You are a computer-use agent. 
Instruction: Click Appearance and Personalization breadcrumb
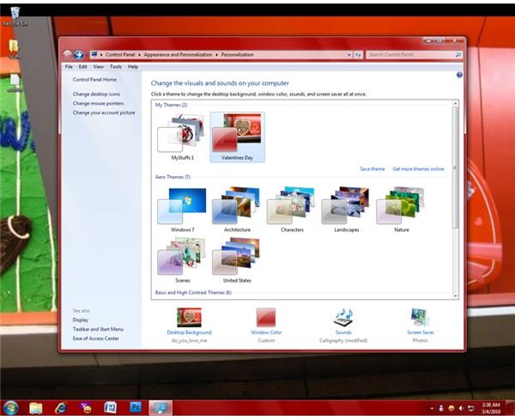[178, 55]
